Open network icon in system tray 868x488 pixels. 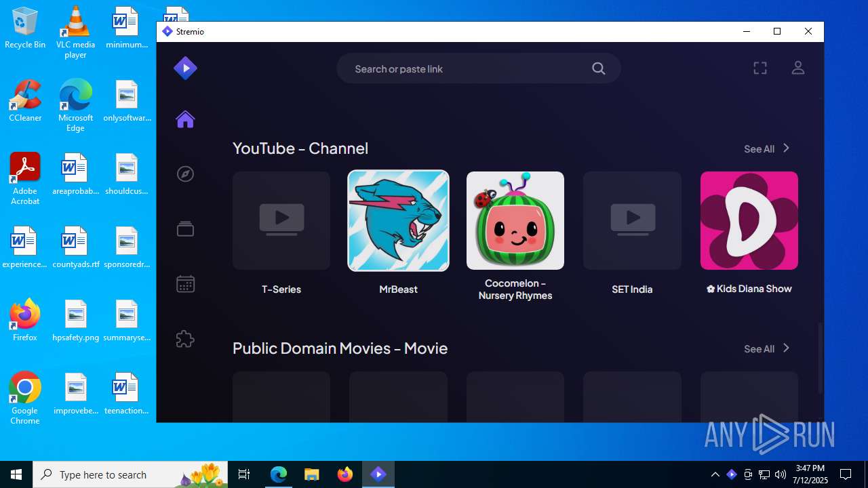click(764, 474)
